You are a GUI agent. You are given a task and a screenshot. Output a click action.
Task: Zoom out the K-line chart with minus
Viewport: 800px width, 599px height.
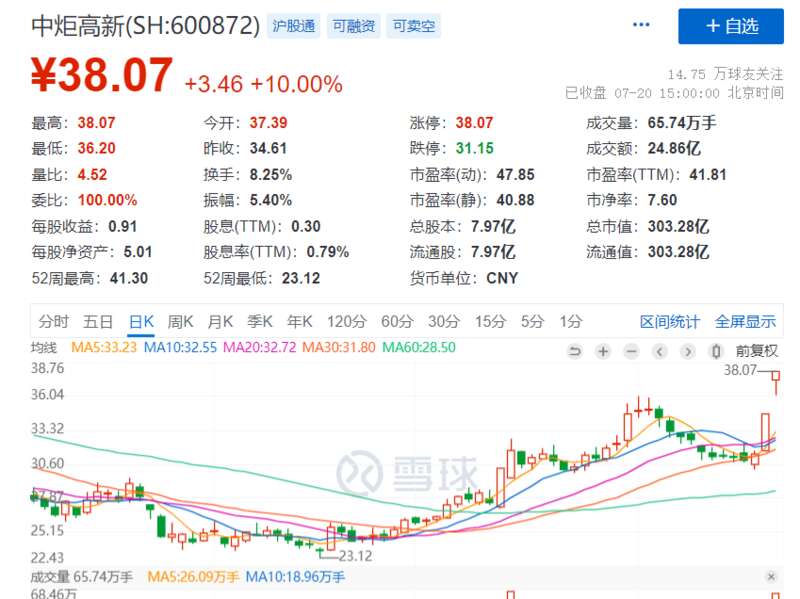[x=631, y=351]
